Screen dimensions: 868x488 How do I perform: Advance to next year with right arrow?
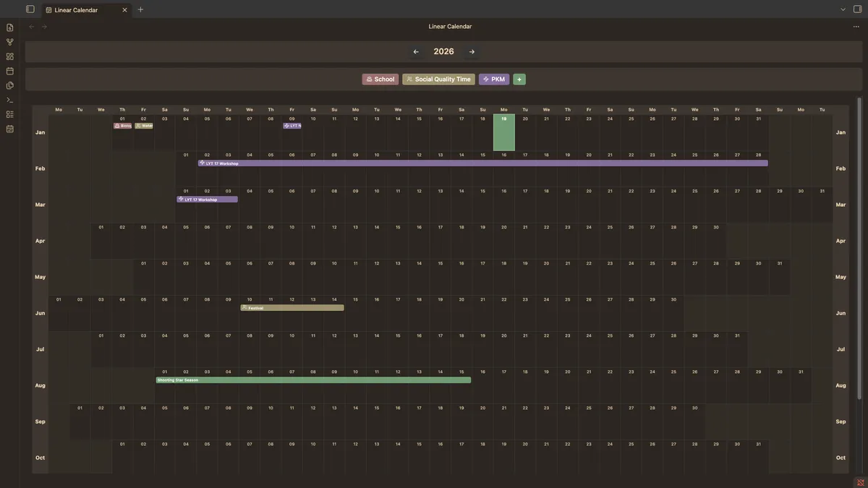pyautogui.click(x=472, y=52)
